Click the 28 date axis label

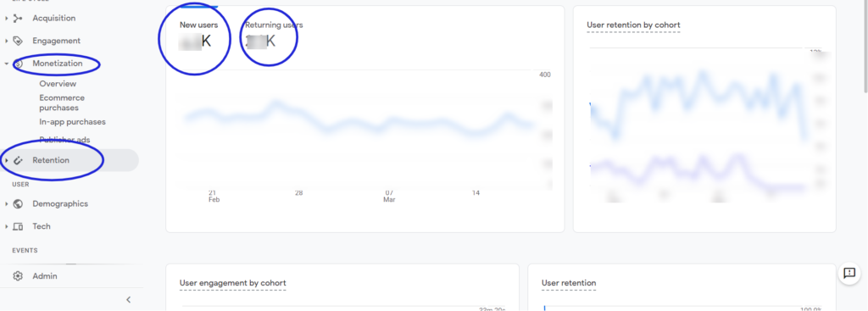[299, 193]
